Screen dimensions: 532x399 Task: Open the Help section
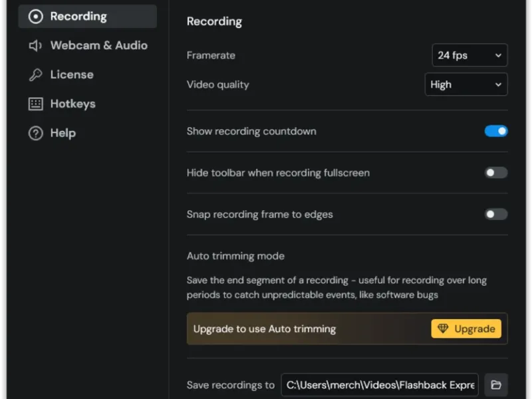[x=88, y=133]
